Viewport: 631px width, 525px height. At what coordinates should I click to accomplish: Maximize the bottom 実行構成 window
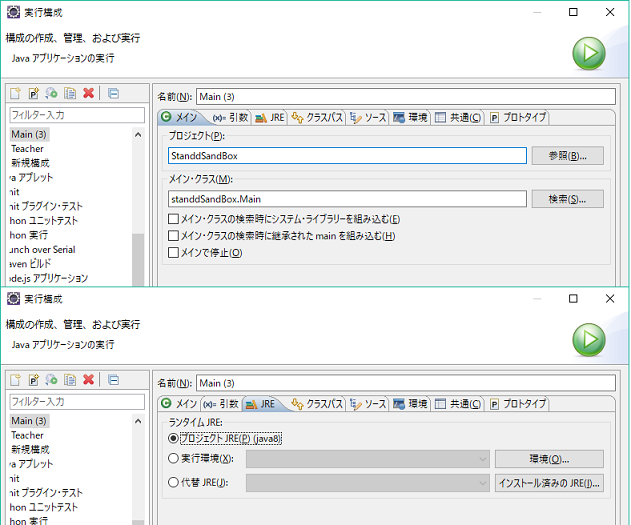573,299
